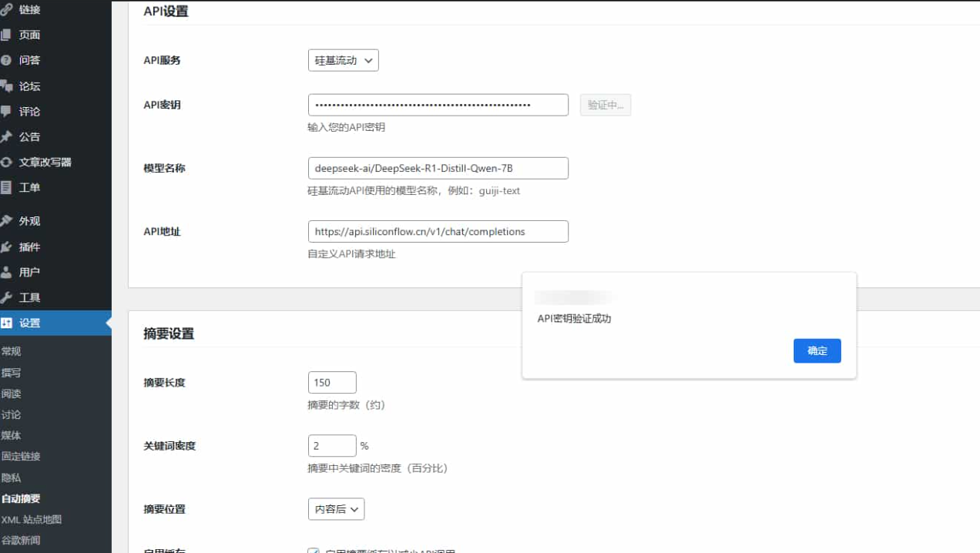Click the 评论 comments bubble icon
The width and height of the screenshot is (980, 553).
(x=6, y=112)
